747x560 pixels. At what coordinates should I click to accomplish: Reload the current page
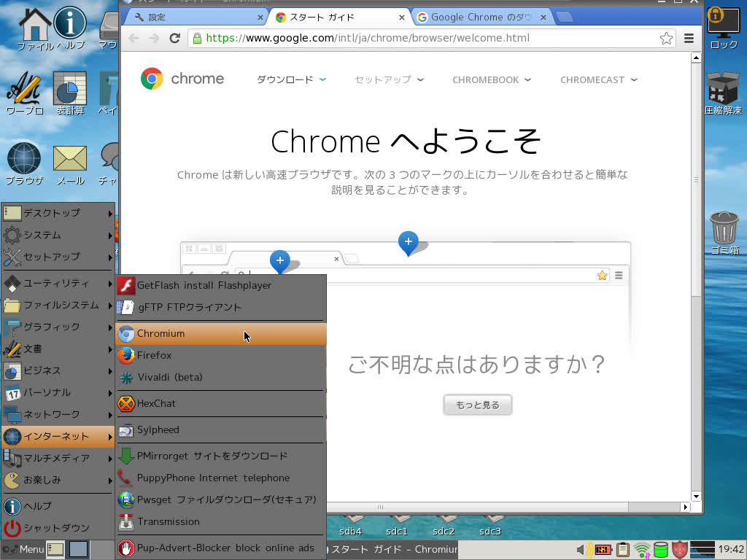175,38
